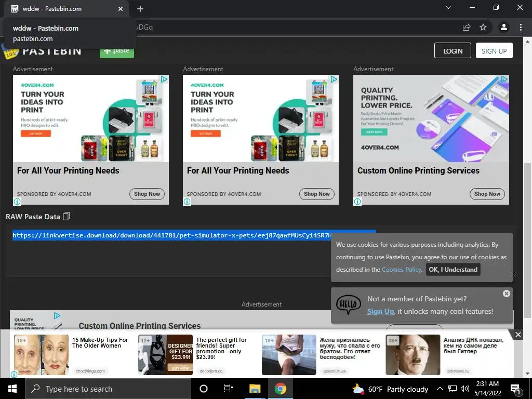Click Shop Now on first printing ad
This screenshot has height=399, width=532.
point(147,194)
